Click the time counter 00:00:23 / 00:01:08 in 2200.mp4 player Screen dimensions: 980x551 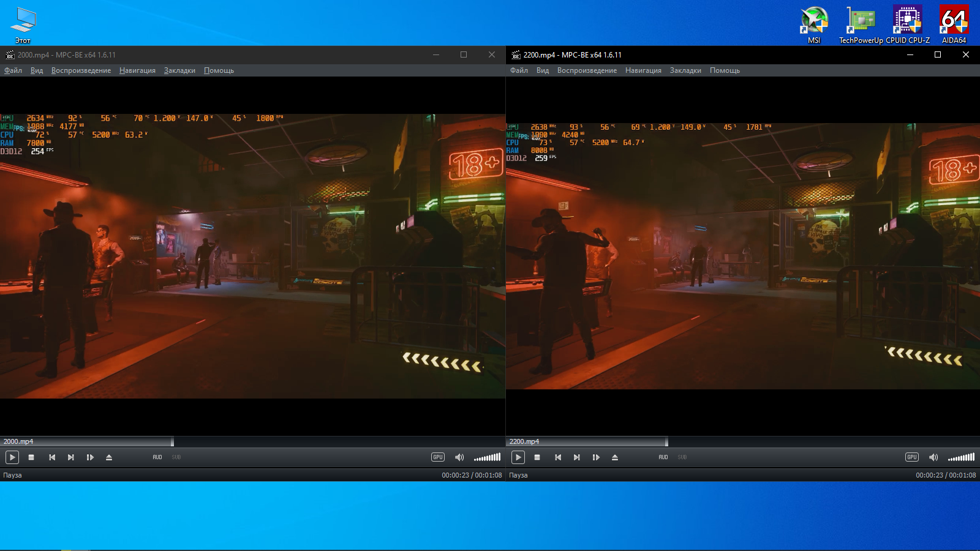pos(946,475)
